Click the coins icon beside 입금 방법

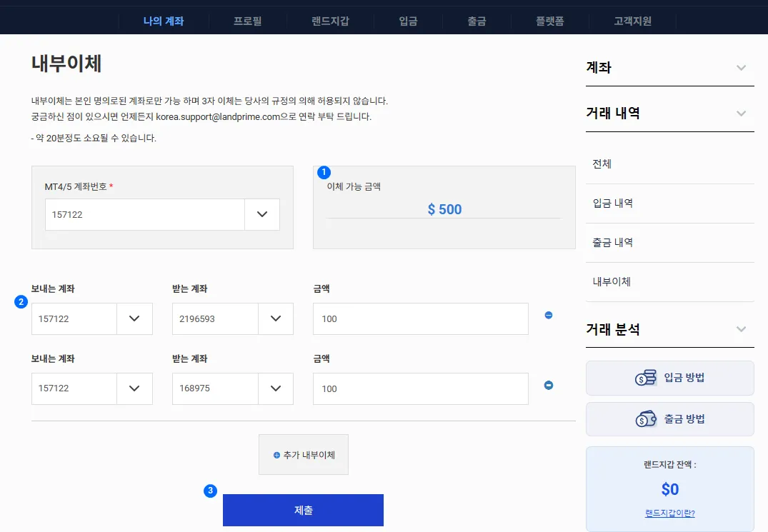point(646,378)
